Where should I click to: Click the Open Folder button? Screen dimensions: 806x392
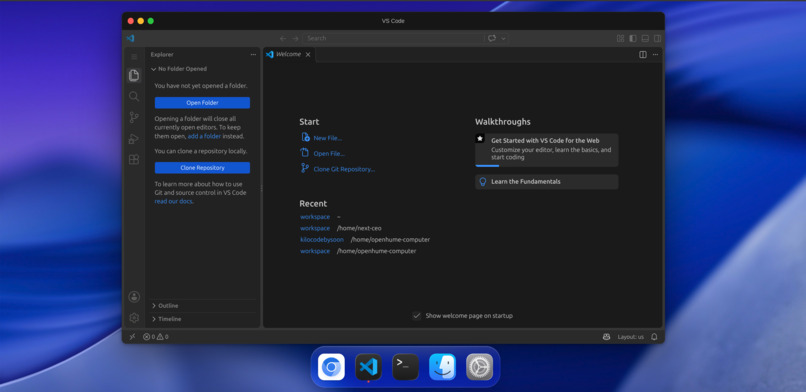click(x=203, y=103)
